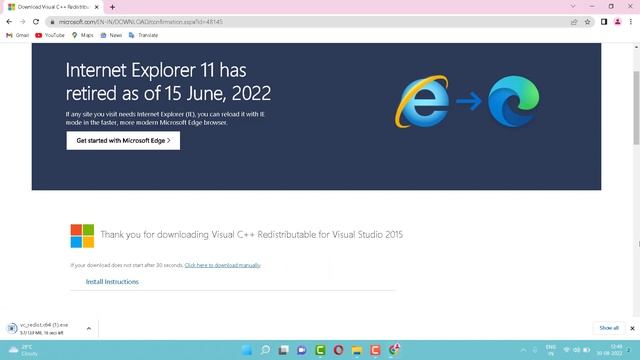Open the tab search dropdown arrow
640x360 pixels.
coord(573,7)
